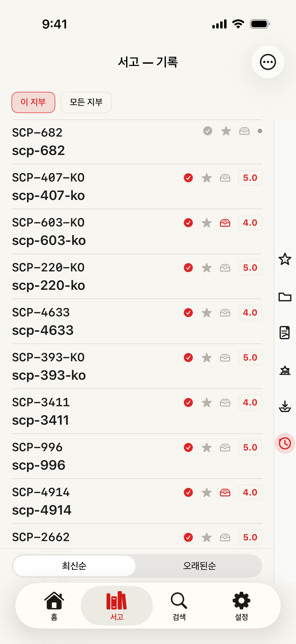The image size is (296, 644).
Task: Open the document notes sidebar icon
Action: click(285, 333)
